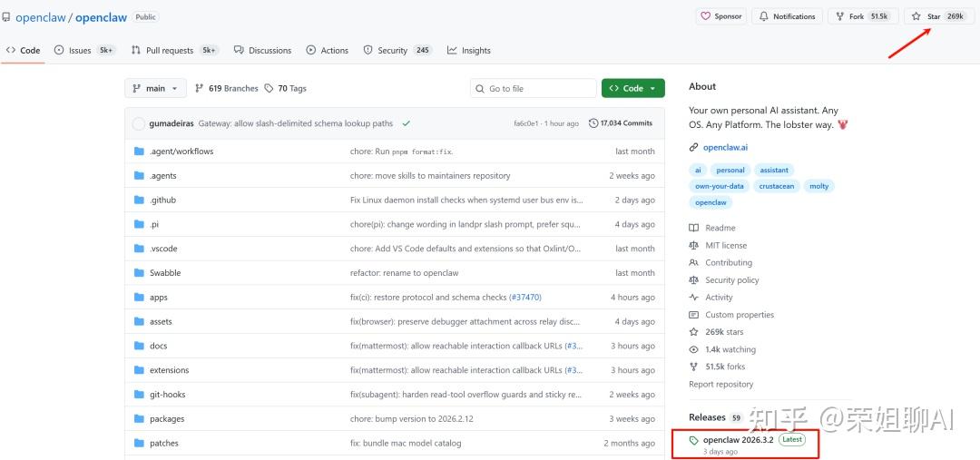Click the green check commit status icon
The height and width of the screenshot is (460, 980).
click(406, 123)
